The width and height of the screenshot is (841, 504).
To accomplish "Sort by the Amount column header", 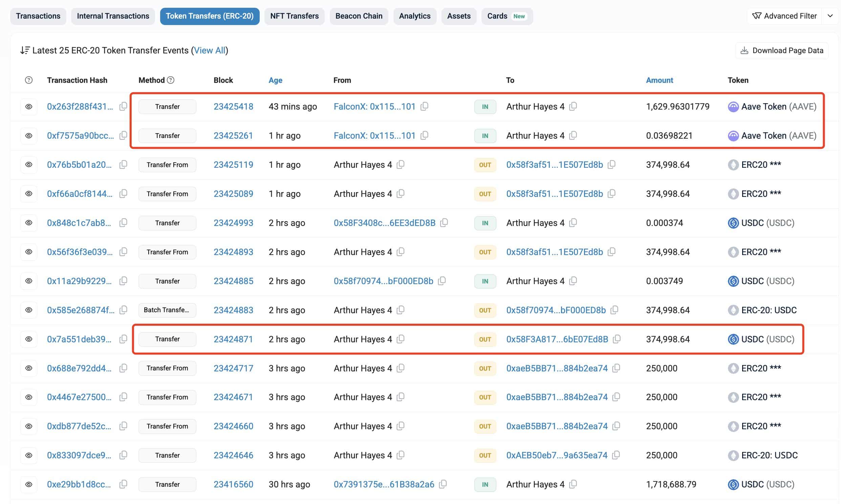I will [x=659, y=80].
